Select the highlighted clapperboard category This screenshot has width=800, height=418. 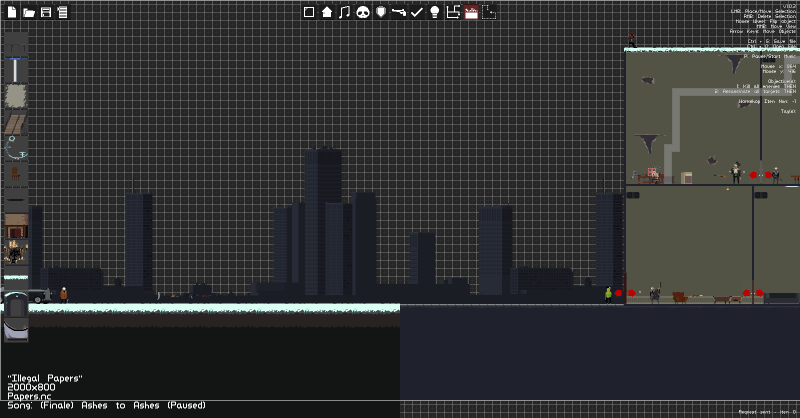471,12
